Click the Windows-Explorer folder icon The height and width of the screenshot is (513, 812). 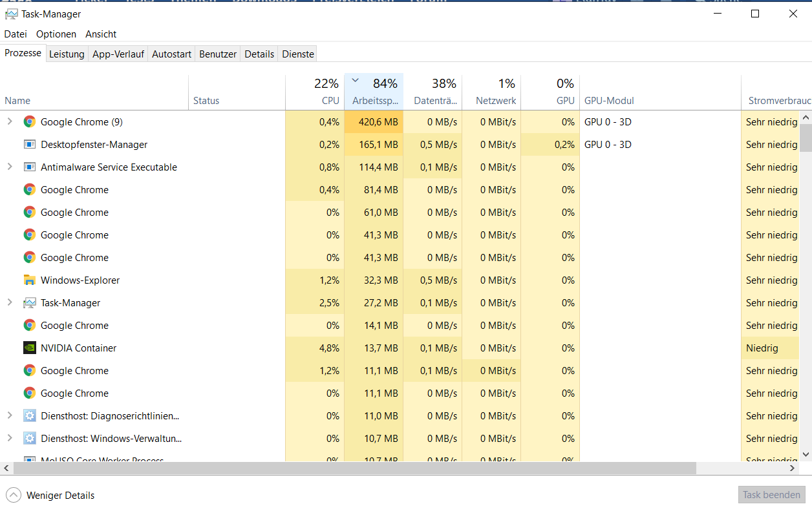[29, 280]
